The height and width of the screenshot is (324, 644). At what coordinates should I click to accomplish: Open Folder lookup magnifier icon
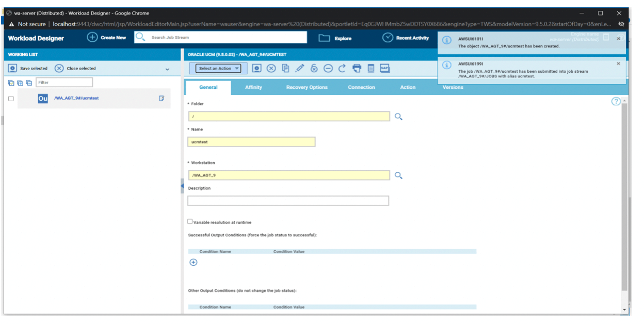(x=398, y=117)
